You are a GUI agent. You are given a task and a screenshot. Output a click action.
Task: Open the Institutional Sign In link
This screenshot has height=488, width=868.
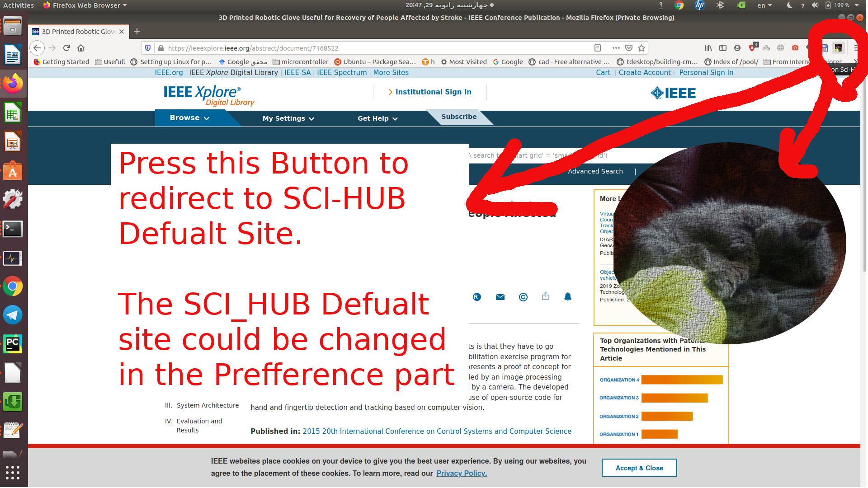tap(433, 92)
